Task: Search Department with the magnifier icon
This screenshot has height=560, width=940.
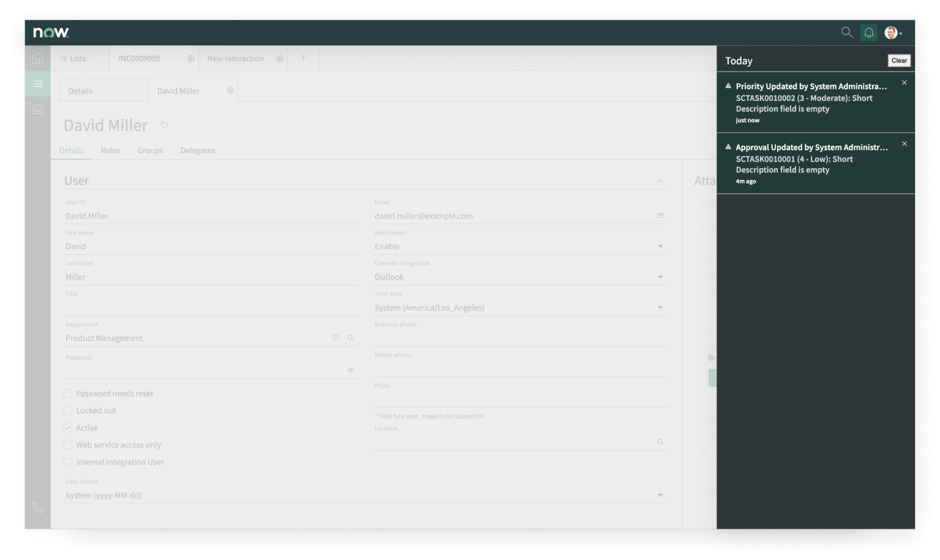Action: pos(351,338)
